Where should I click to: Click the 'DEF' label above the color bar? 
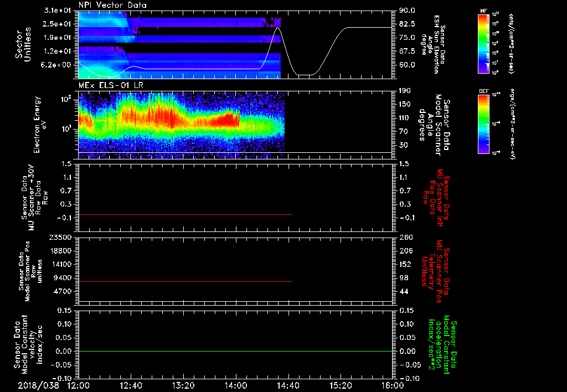click(483, 91)
